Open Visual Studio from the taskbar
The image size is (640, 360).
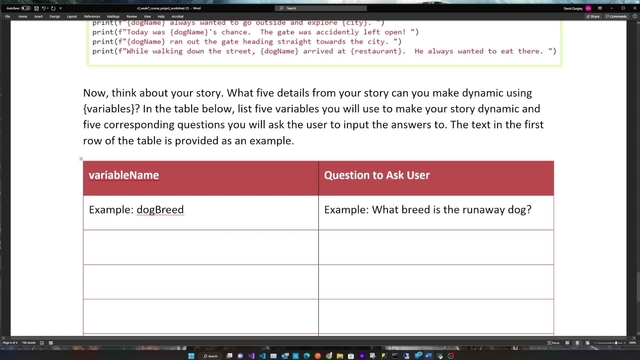pos(251,356)
